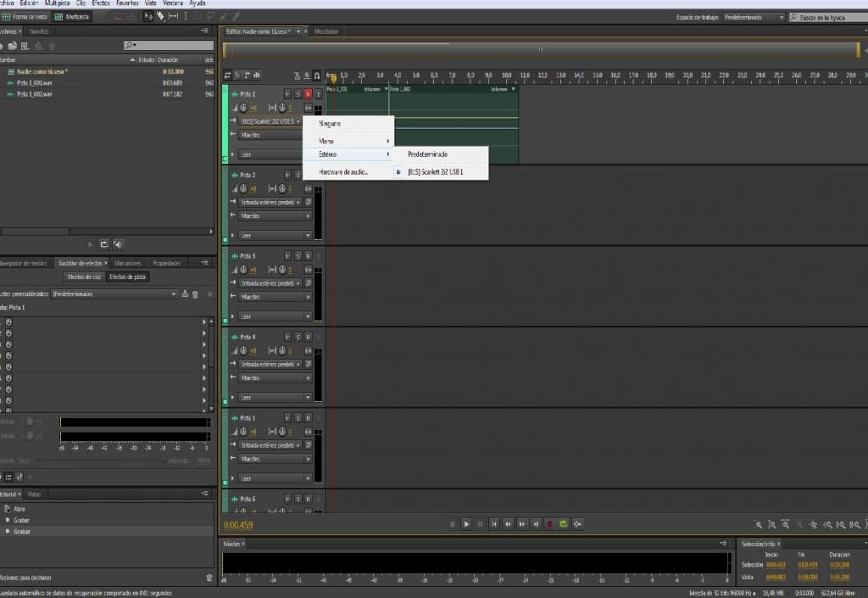Switch to the Multipista view button
Screen dimensions: 868x598
tap(70, 16)
